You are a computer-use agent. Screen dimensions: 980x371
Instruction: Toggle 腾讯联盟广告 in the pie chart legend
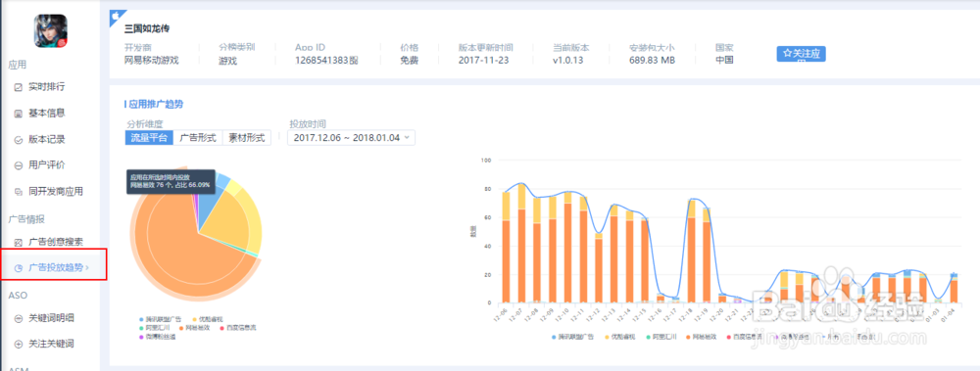[x=161, y=320]
